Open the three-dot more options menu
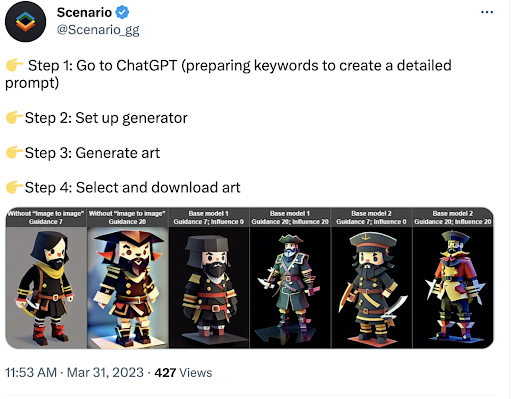 coord(487,12)
